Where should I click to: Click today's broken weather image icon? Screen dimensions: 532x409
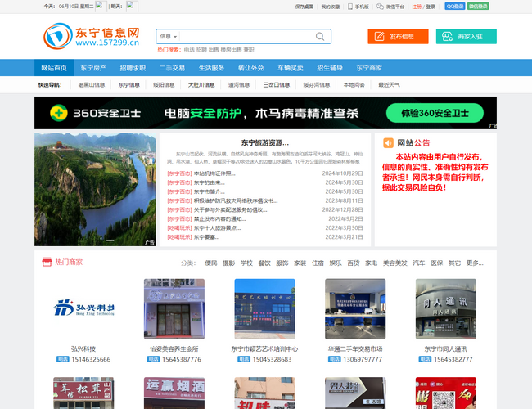click(x=101, y=7)
